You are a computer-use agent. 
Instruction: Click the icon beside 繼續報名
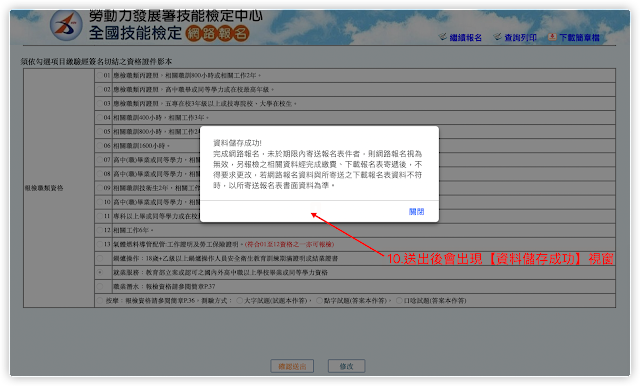click(x=443, y=37)
